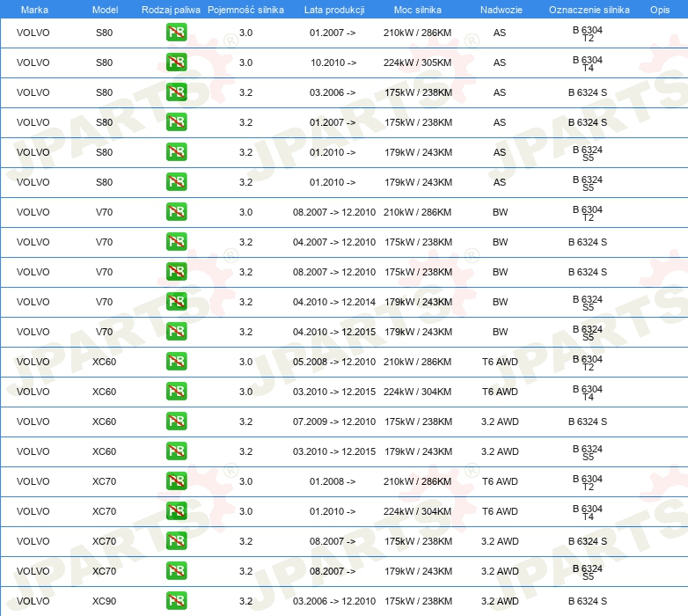The image size is (688, 616).
Task: Select the date cell 04.2010 -> 12.2014
Action: 334,302
